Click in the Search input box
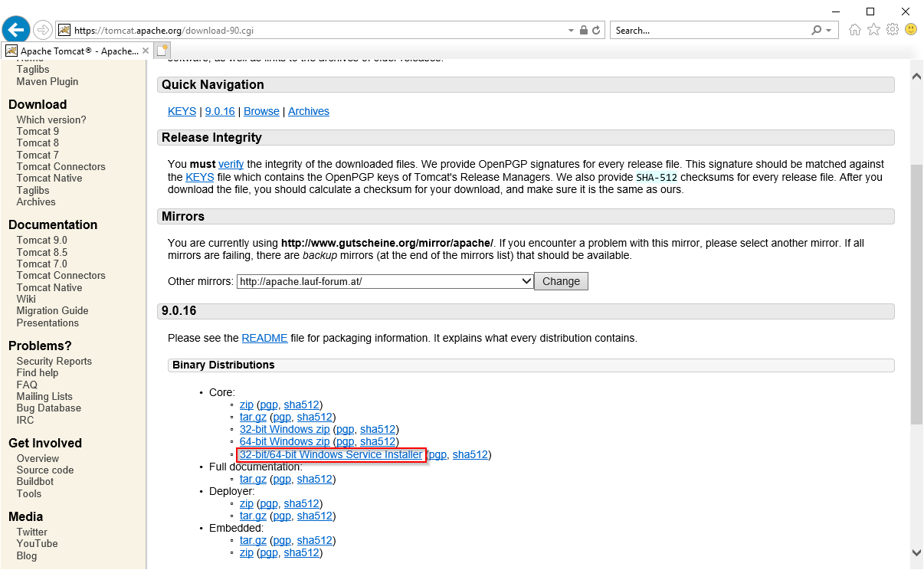This screenshot has width=924, height=570. (711, 31)
